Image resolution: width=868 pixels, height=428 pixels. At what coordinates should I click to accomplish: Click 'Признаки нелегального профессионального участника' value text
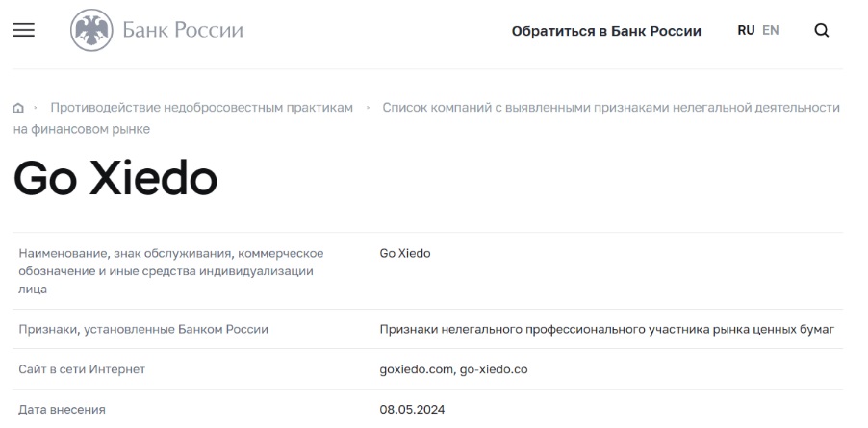pyautogui.click(x=606, y=330)
